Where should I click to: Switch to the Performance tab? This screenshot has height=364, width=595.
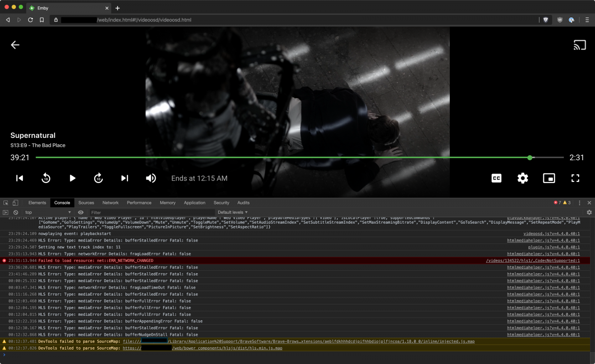(x=139, y=203)
